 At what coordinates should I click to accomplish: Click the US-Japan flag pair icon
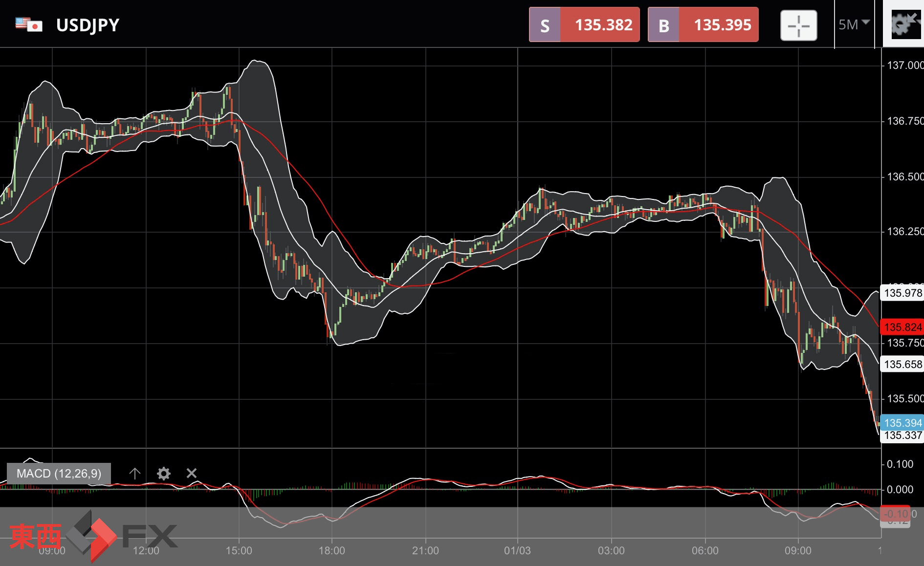tap(28, 24)
